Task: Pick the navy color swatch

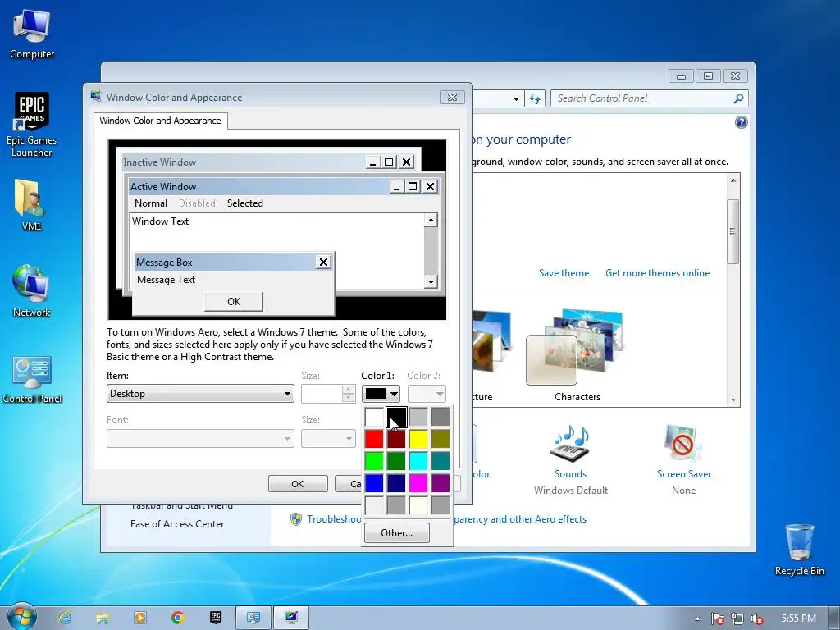Action: click(x=396, y=483)
